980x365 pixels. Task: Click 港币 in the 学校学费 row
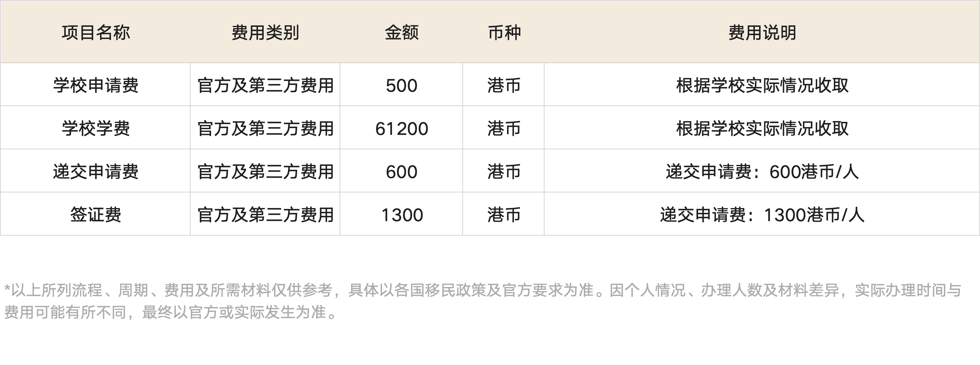(504, 128)
